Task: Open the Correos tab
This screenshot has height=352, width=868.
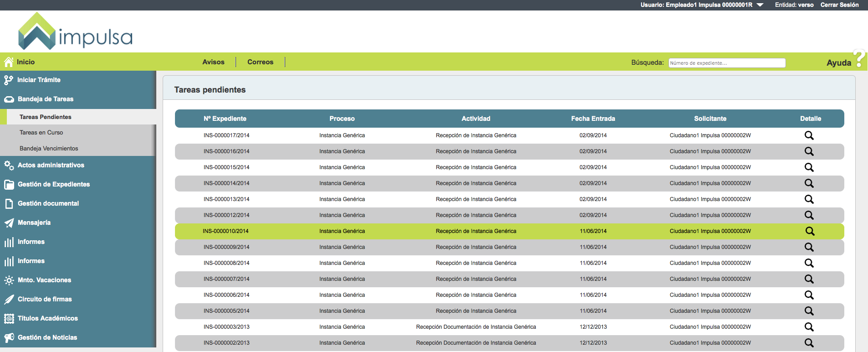Action: (x=260, y=62)
